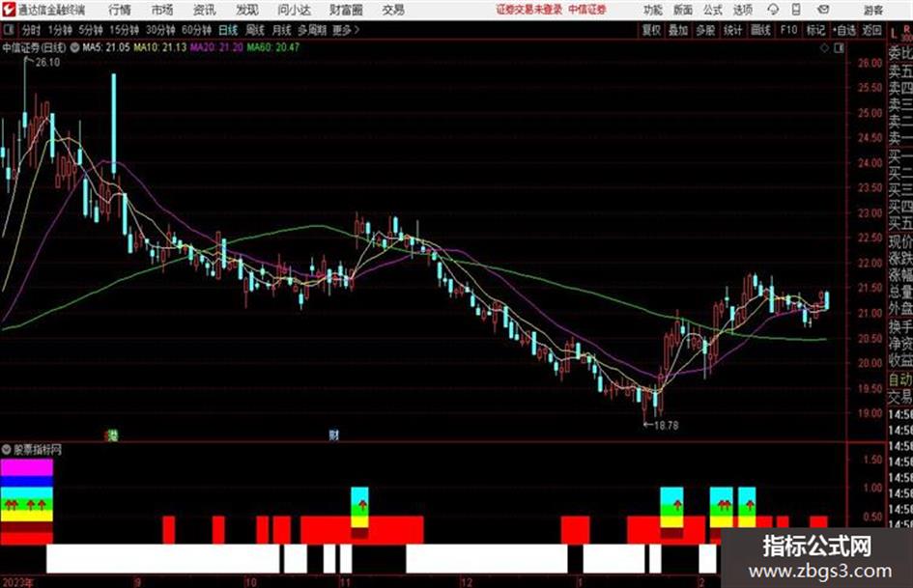Image resolution: width=913 pixels, height=588 pixels.
Task: Click the 财 marker icon on the chart
Action: 333,434
